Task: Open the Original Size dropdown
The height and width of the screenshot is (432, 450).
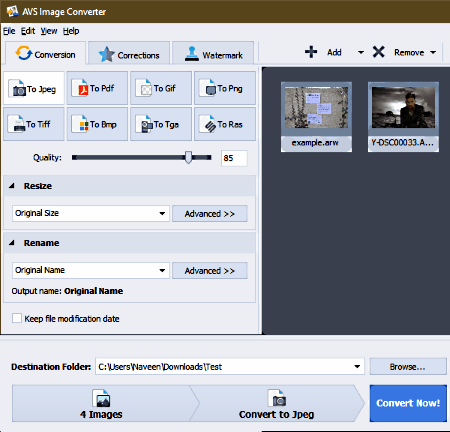Action: (91, 213)
